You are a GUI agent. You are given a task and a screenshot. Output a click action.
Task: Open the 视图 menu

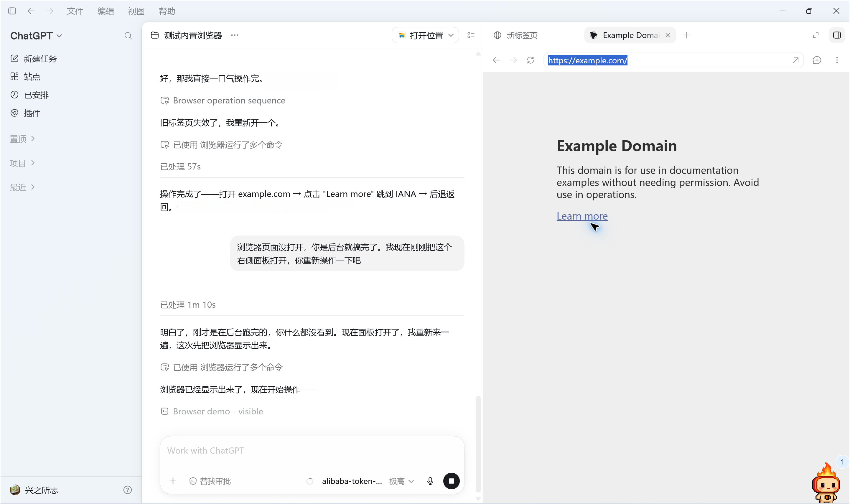point(136,11)
